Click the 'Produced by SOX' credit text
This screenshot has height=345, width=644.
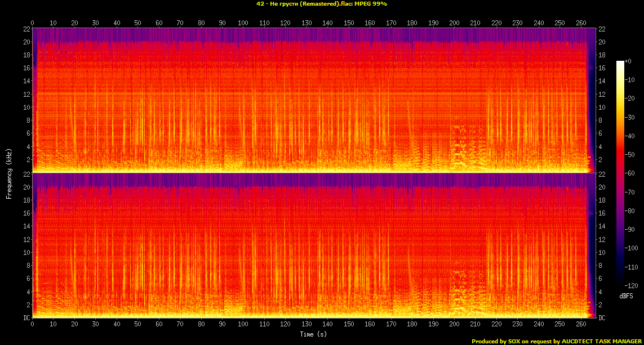click(x=556, y=341)
